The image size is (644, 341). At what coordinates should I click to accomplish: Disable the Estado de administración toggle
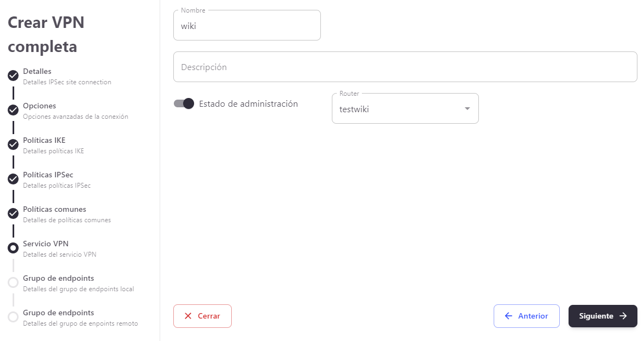coord(184,103)
